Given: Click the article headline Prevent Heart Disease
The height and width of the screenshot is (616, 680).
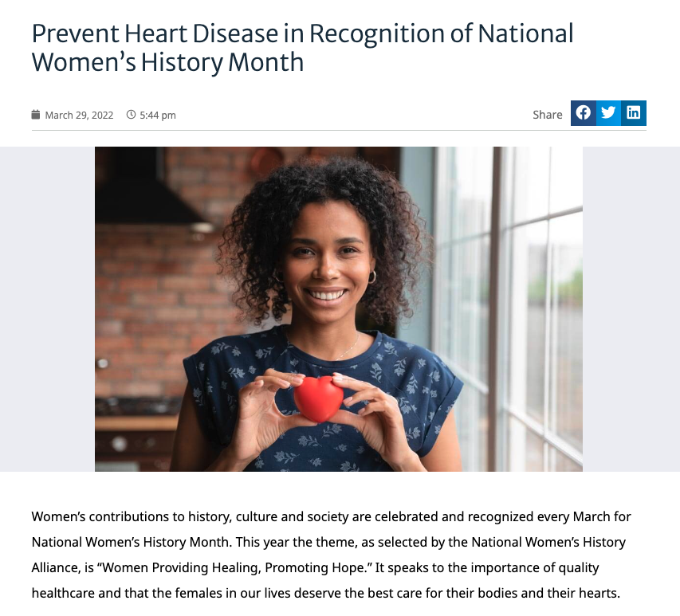Looking at the screenshot, I should (155, 33).
